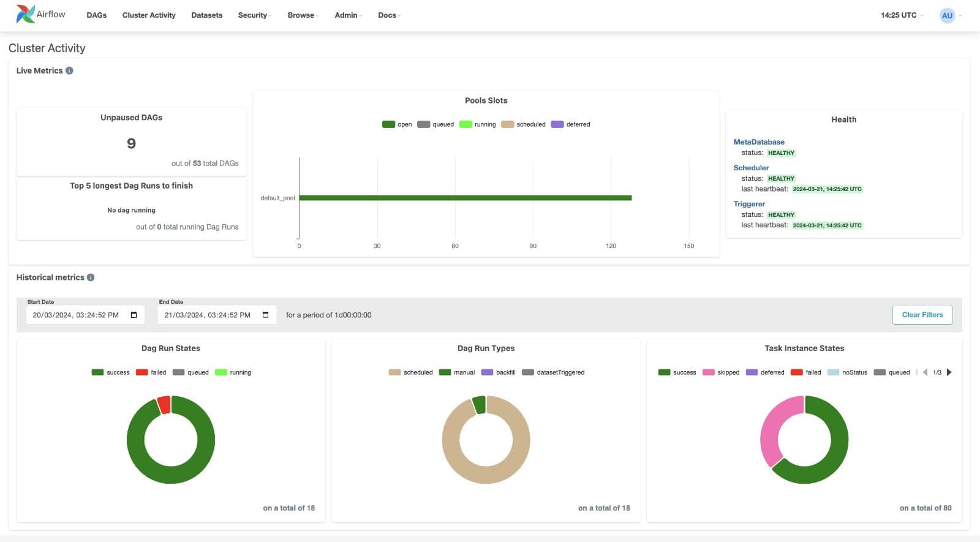Expand the Security dropdown menu

click(x=255, y=15)
